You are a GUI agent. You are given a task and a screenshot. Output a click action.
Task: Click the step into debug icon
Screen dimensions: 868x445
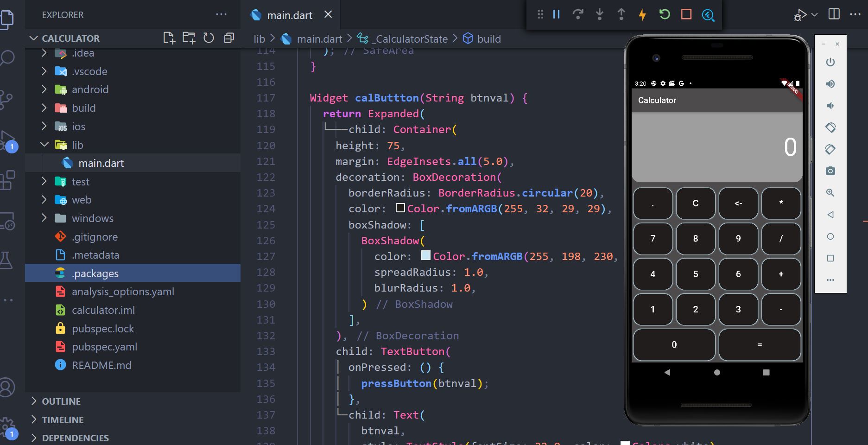click(600, 14)
